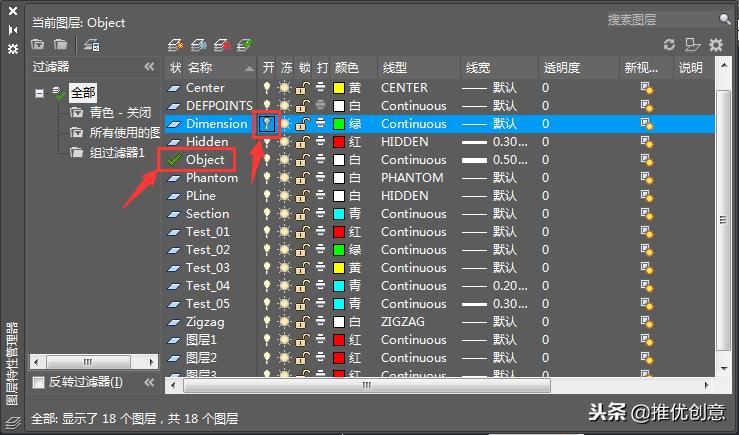Click the plot printer icon for Section
The image size is (739, 435).
(x=320, y=214)
